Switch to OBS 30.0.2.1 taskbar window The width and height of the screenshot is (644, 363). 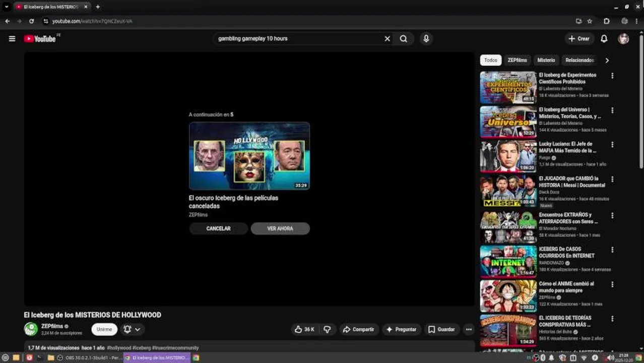click(89, 357)
